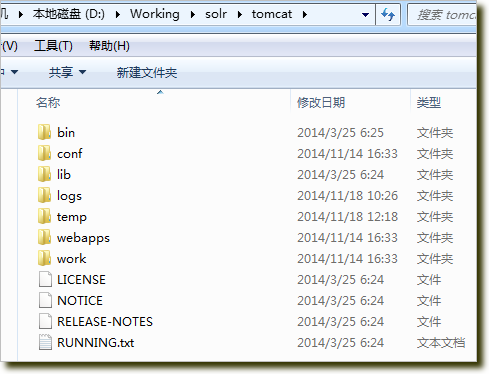
Task: Click the 新建文件夹 button
Action: [x=147, y=72]
